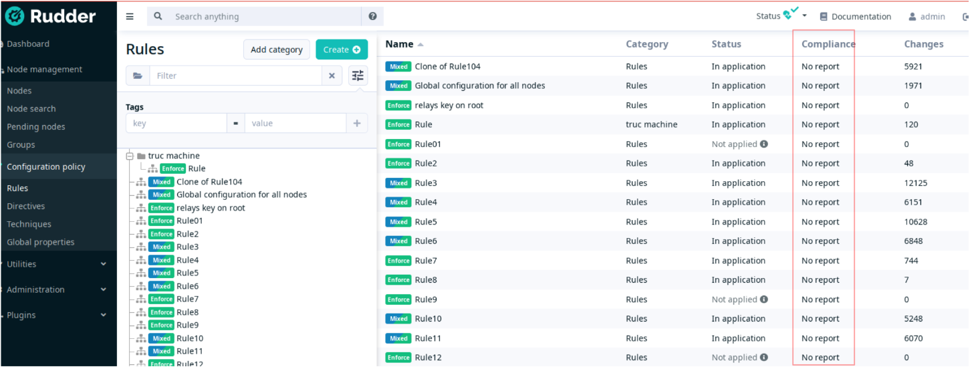980x373 pixels.
Task: Toggle the hamburger sidebar menu icon
Action: coord(130,17)
